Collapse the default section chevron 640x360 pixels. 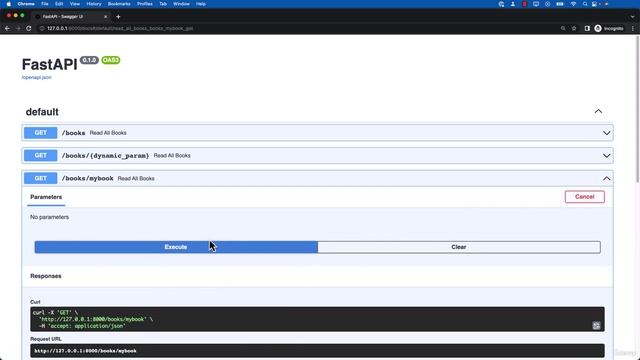[598, 111]
